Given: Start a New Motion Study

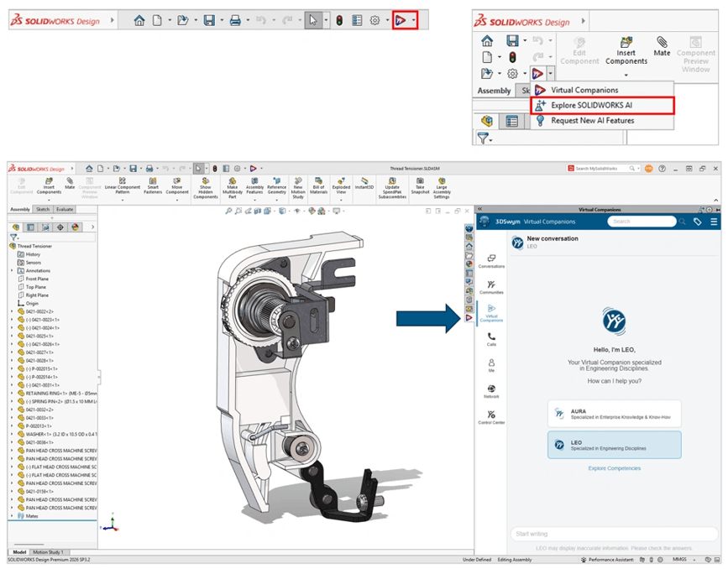Looking at the screenshot, I should pos(298,188).
